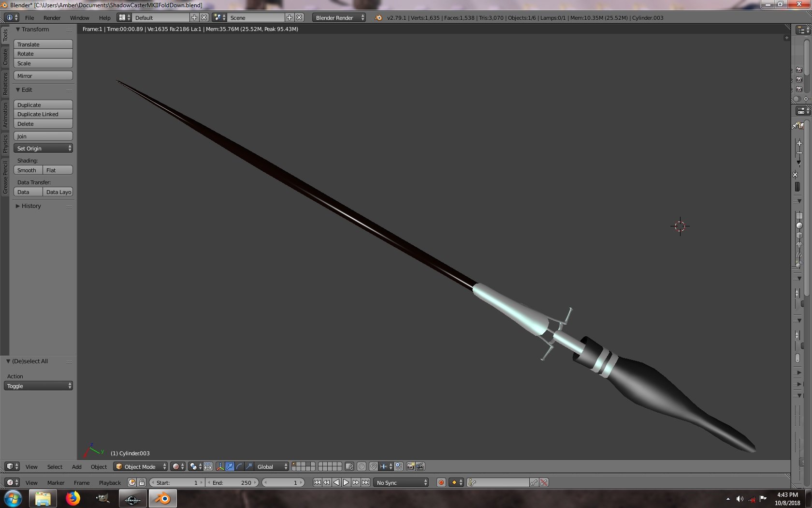Viewport: 812px width, 508px height.
Task: Click the Blender taskbar icon
Action: point(163,498)
